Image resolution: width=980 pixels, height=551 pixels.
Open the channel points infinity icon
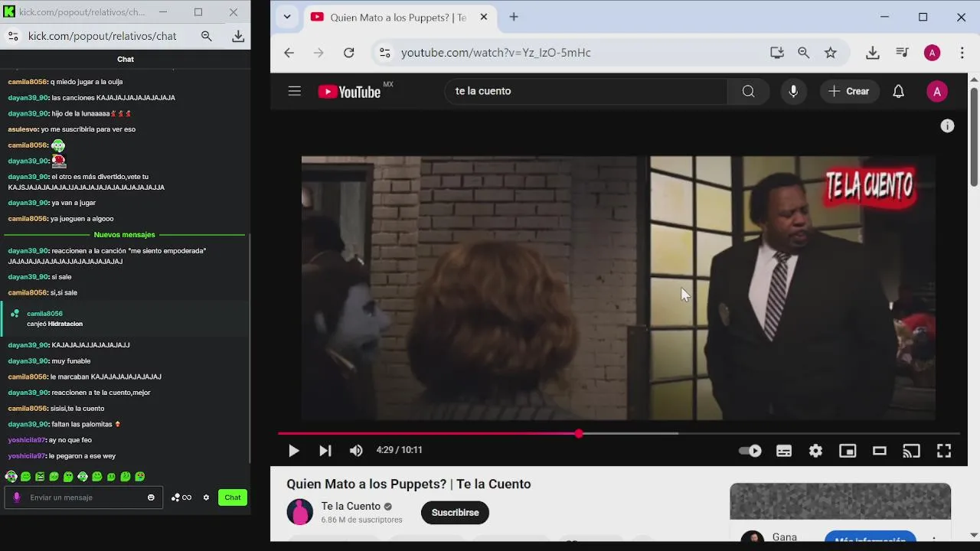point(181,497)
